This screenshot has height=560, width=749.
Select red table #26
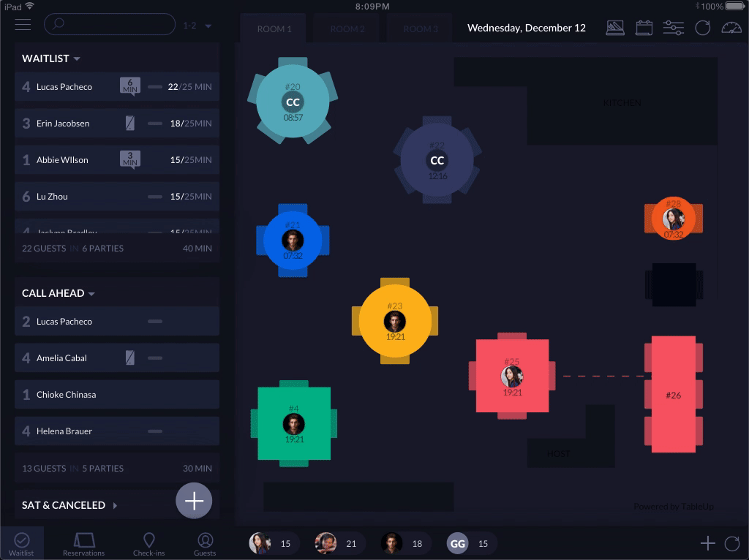point(674,394)
